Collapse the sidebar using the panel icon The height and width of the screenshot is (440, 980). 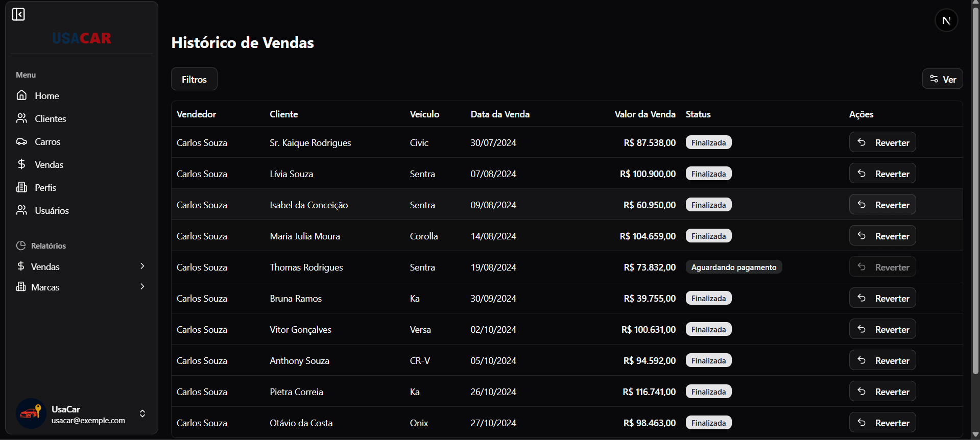pyautogui.click(x=18, y=14)
